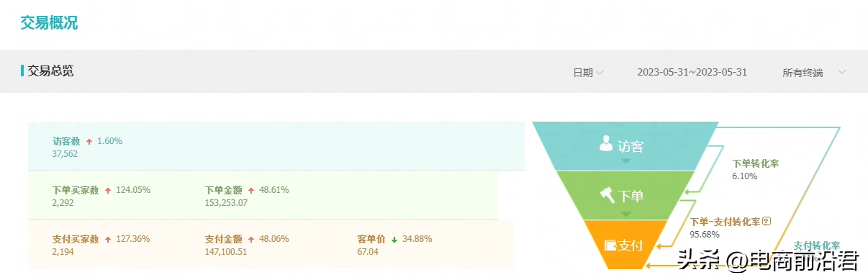Expand the chevron next to 日期
Screen dimensions: 868x280
[x=600, y=73]
